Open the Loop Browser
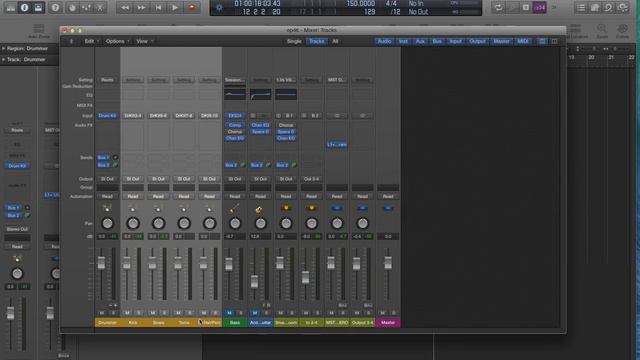The width and height of the screenshot is (640, 360). [x=608, y=7]
